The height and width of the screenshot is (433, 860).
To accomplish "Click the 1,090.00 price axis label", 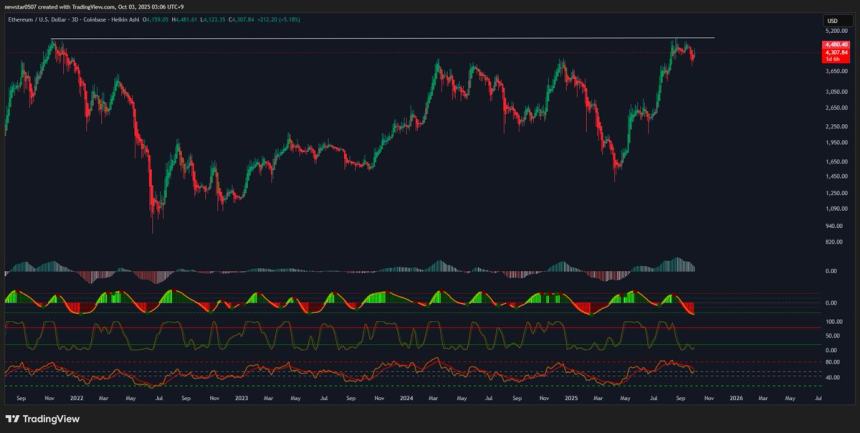I will [x=836, y=208].
